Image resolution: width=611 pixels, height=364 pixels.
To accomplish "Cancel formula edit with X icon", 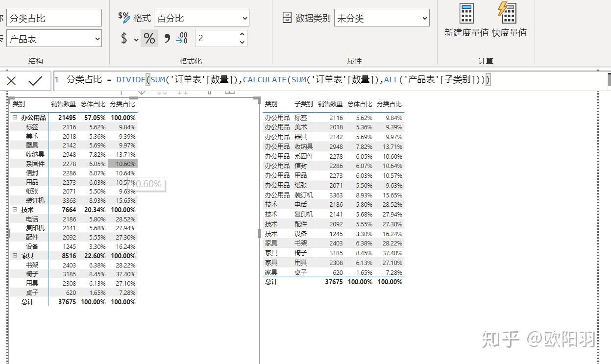I will (x=11, y=81).
